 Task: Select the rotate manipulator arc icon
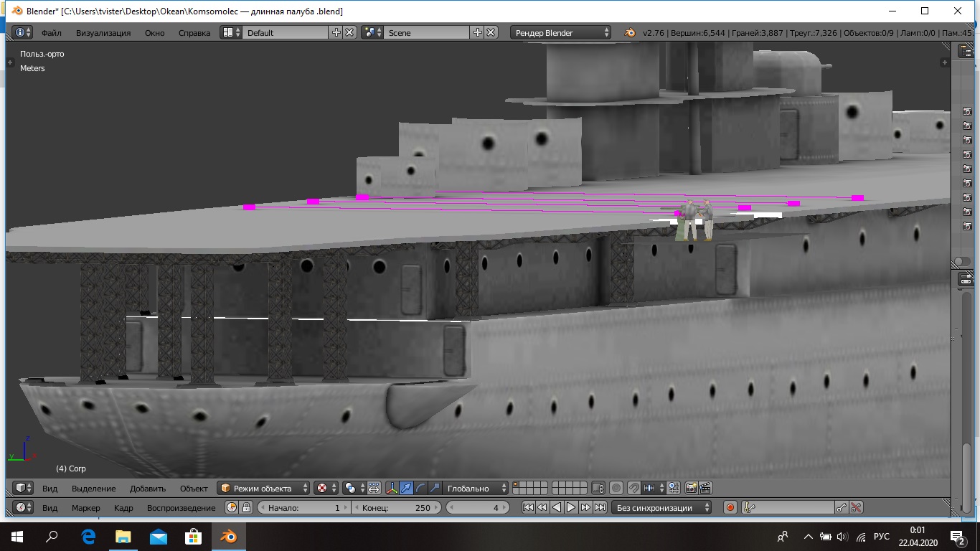(420, 488)
